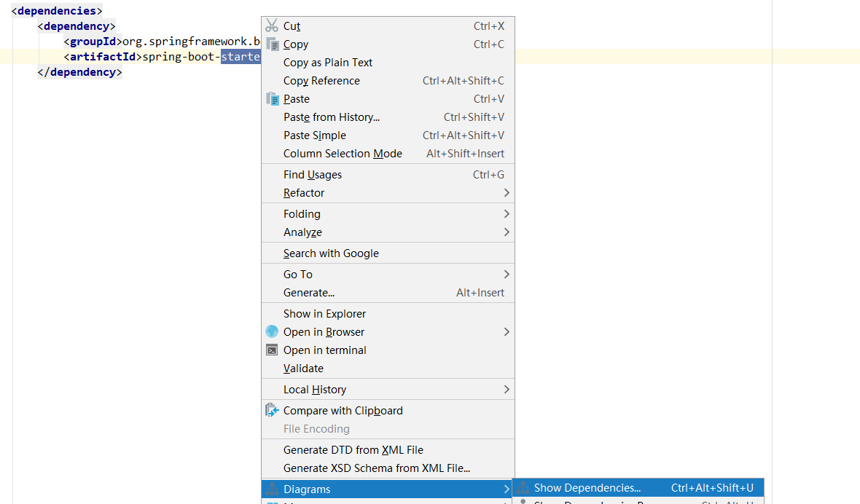Choose Generate XSD Schema from XML File

[x=377, y=468]
